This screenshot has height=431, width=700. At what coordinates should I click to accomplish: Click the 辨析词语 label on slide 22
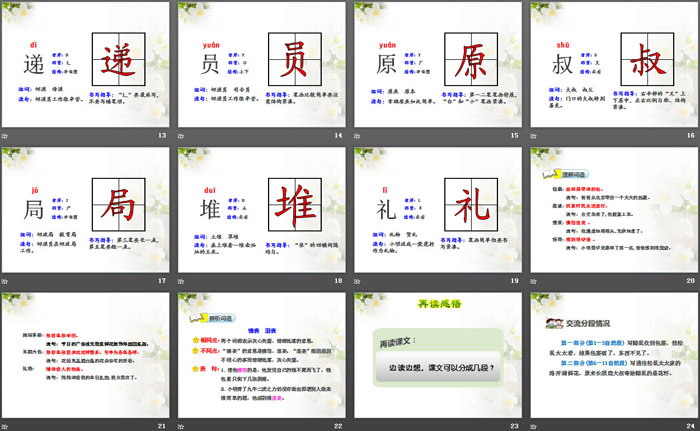click(221, 318)
